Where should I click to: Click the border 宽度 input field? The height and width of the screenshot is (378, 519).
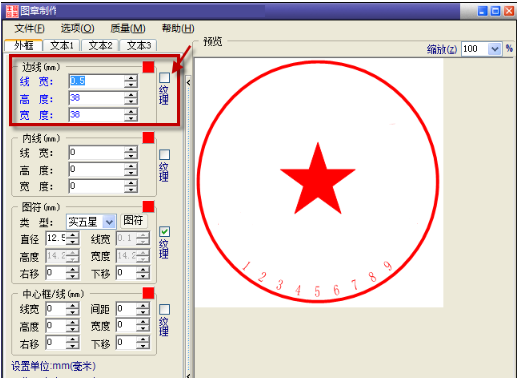(x=96, y=115)
